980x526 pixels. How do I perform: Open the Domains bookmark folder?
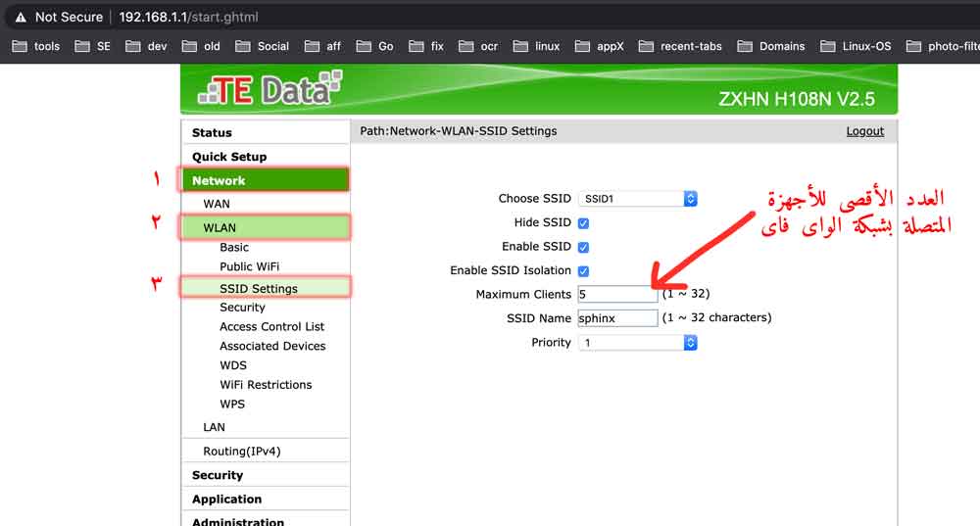point(770,46)
